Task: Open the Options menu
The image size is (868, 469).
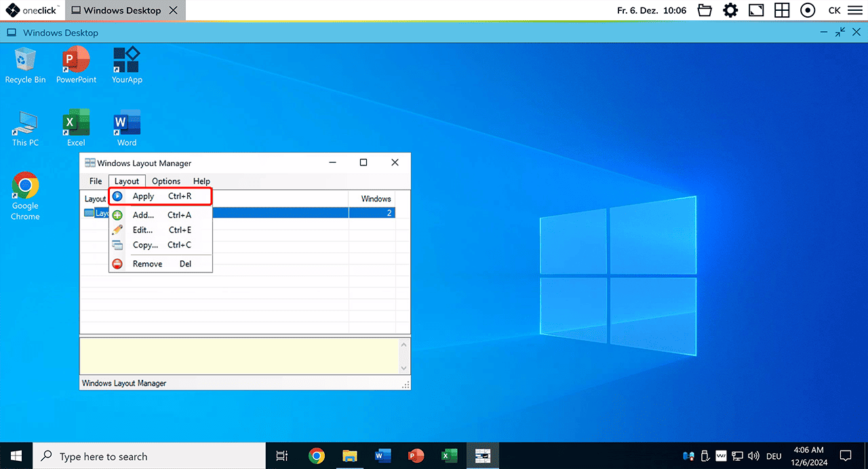Action: (x=166, y=181)
